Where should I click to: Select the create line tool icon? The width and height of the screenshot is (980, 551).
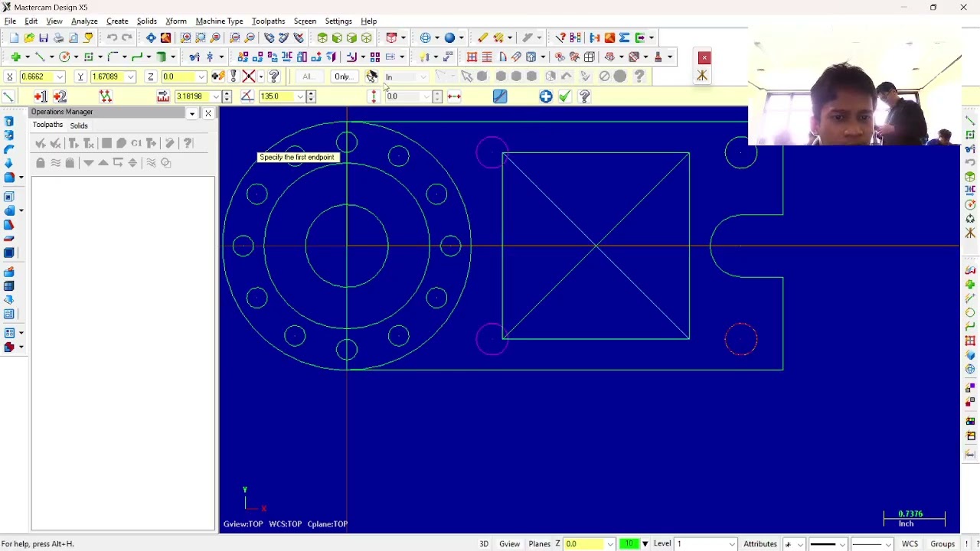point(40,57)
